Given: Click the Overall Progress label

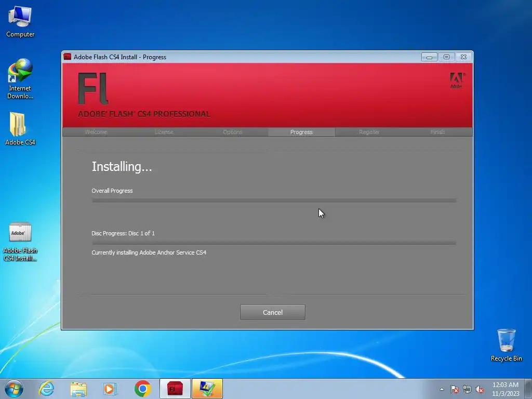Looking at the screenshot, I should tap(112, 191).
